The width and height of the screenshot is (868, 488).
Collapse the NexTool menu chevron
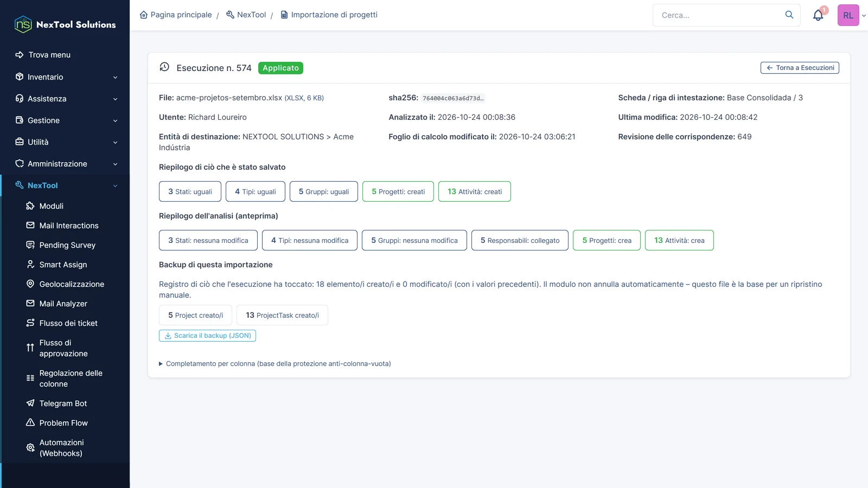tap(115, 186)
